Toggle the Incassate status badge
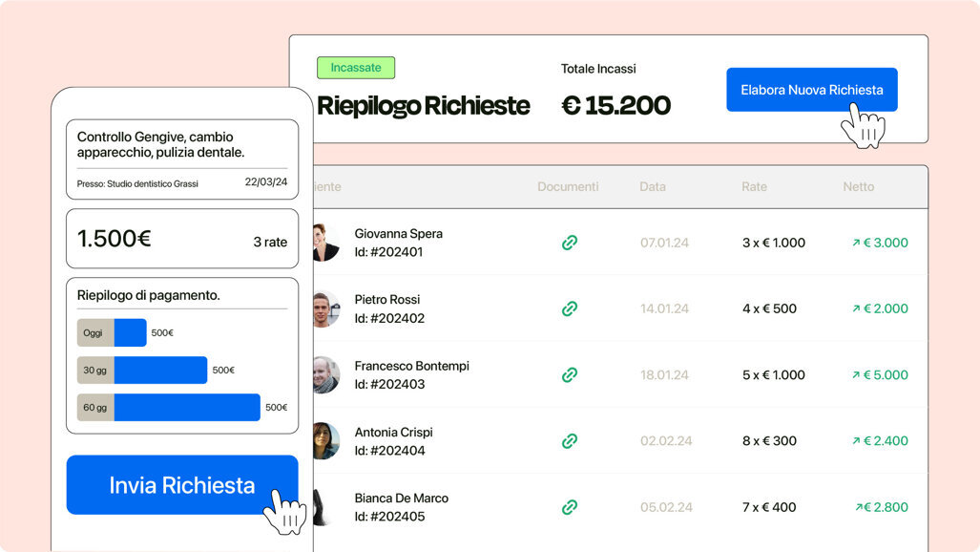Screen dimensions: 980x552 pyautogui.click(x=356, y=67)
